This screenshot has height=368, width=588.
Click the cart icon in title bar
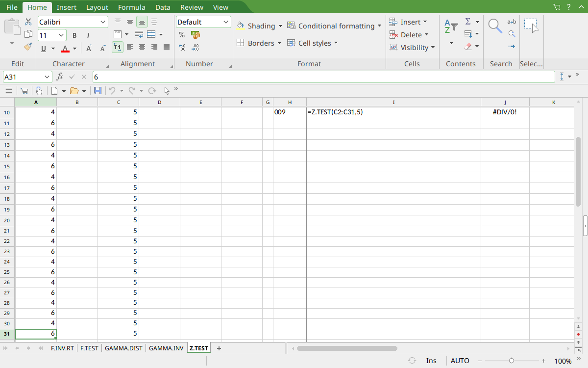(557, 7)
